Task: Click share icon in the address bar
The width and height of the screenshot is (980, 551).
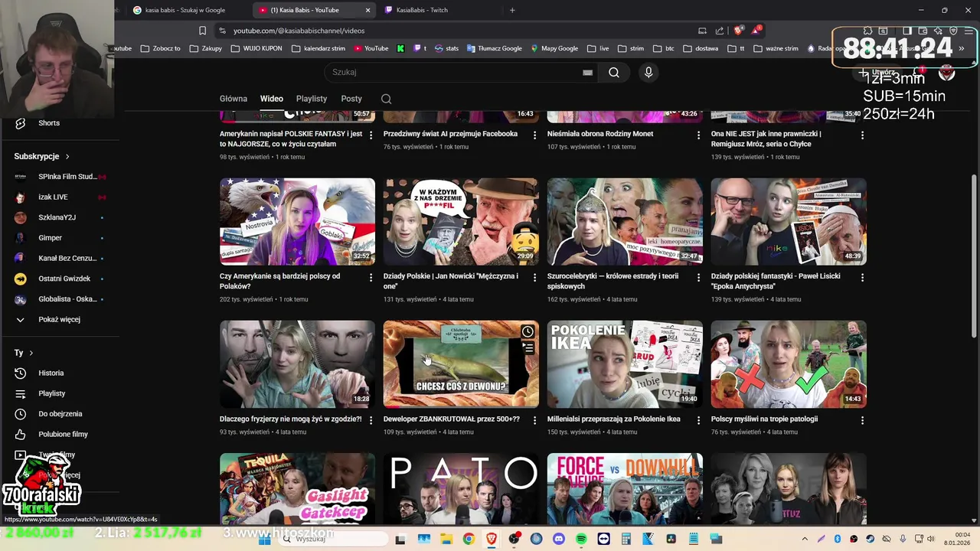Action: coord(720,31)
